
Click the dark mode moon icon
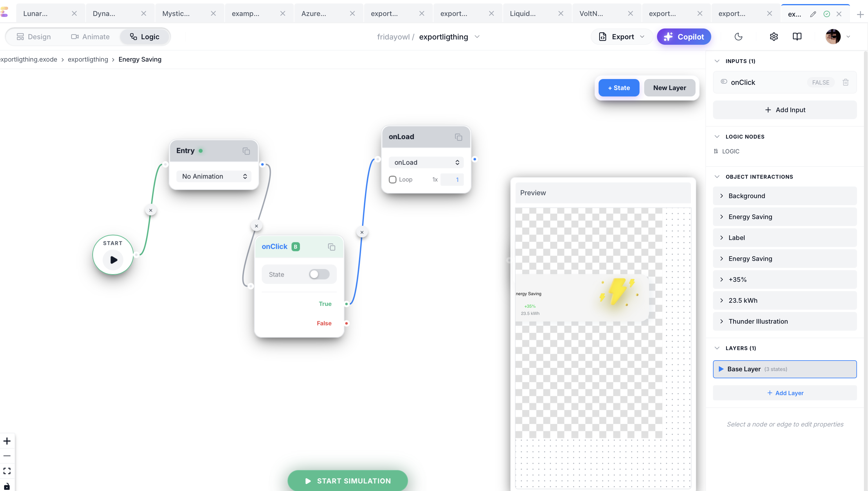(738, 36)
